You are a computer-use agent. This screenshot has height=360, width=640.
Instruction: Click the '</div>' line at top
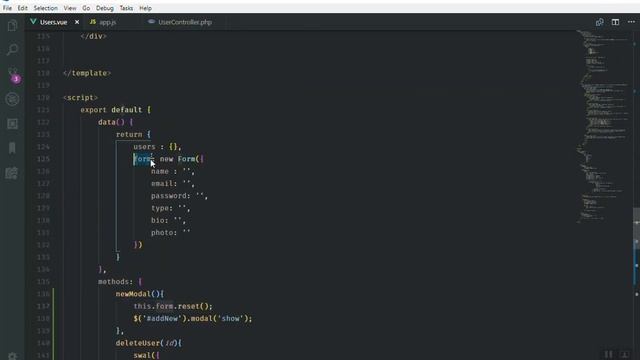tap(93, 36)
